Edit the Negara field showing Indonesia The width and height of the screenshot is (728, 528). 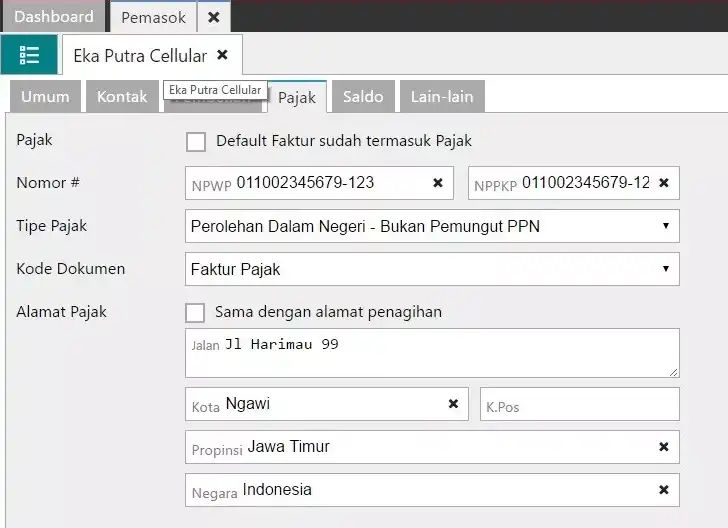(x=432, y=489)
